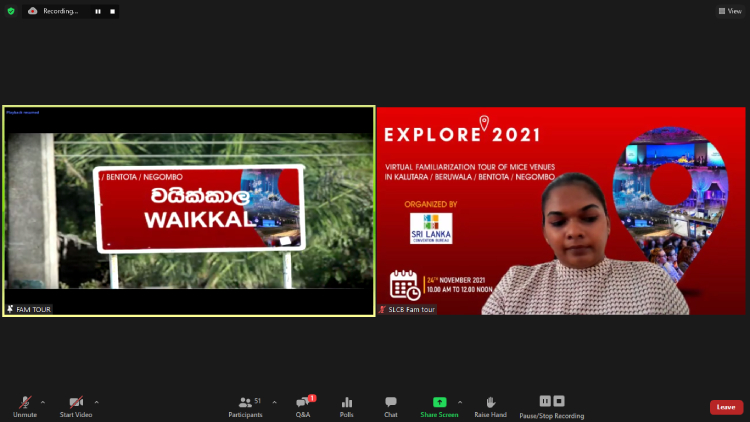Click the 'Playback resumed' notice in video
Viewport: 750px width, 422px height.
click(x=23, y=112)
